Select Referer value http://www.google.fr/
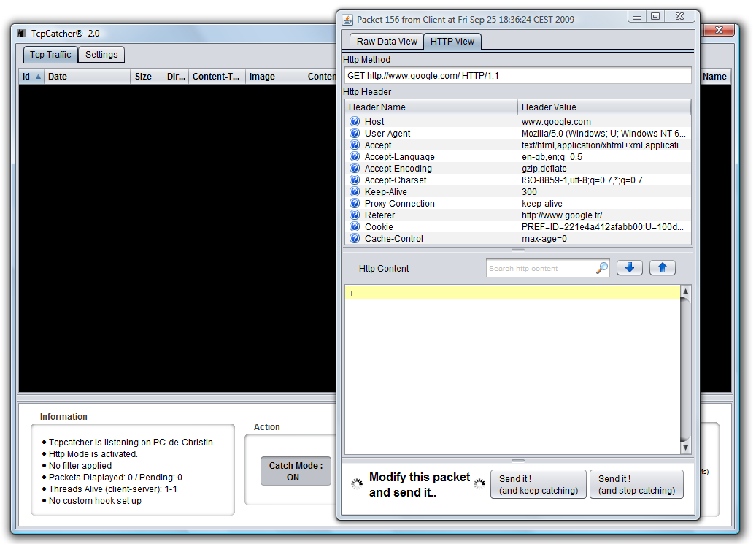The width and height of the screenshot is (756, 544). (604, 215)
